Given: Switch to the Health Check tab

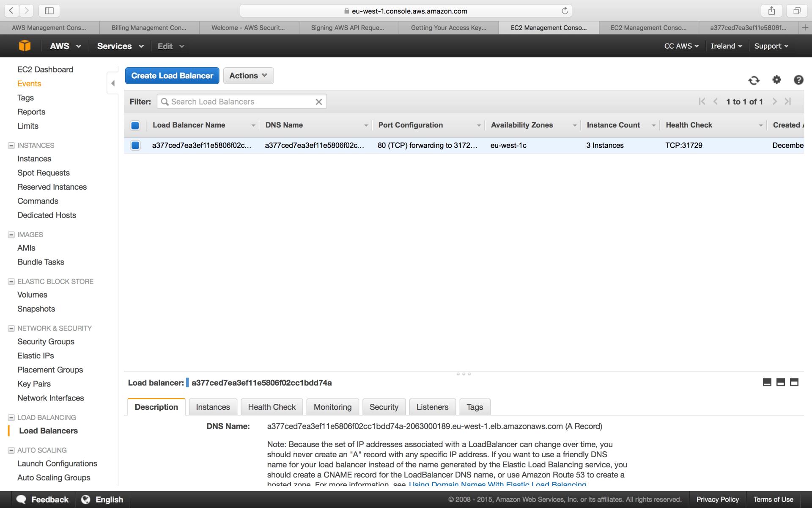Looking at the screenshot, I should pyautogui.click(x=272, y=407).
